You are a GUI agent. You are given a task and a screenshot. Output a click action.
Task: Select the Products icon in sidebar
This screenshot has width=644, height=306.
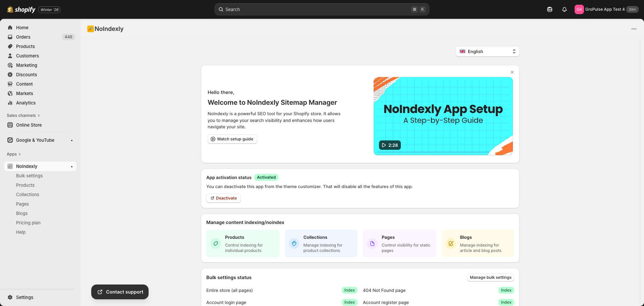click(10, 46)
